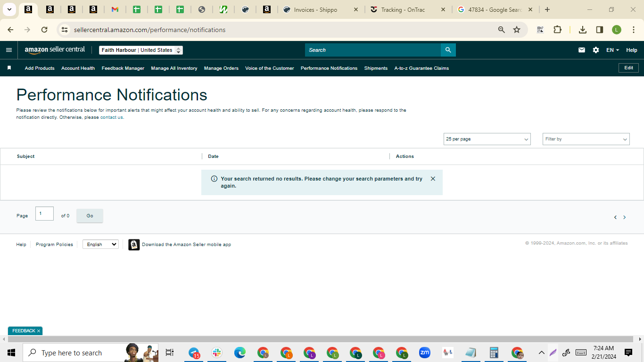Open the Program Policies footer link

click(x=54, y=244)
